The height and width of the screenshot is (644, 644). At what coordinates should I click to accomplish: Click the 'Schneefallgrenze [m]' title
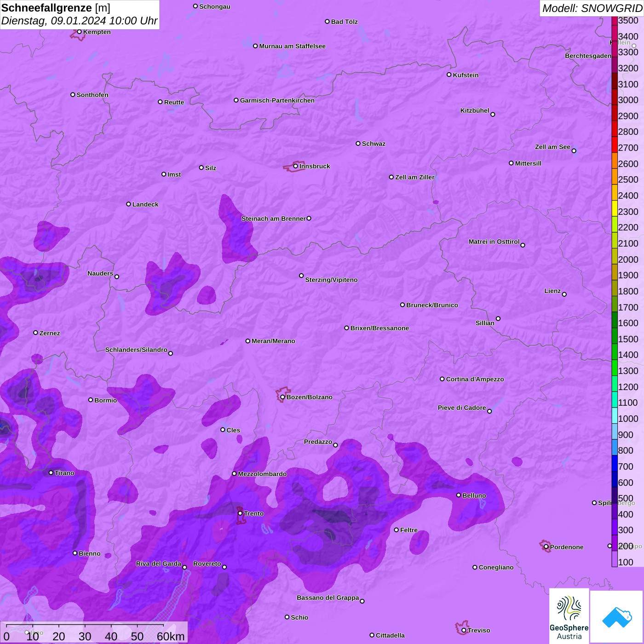(x=56, y=8)
